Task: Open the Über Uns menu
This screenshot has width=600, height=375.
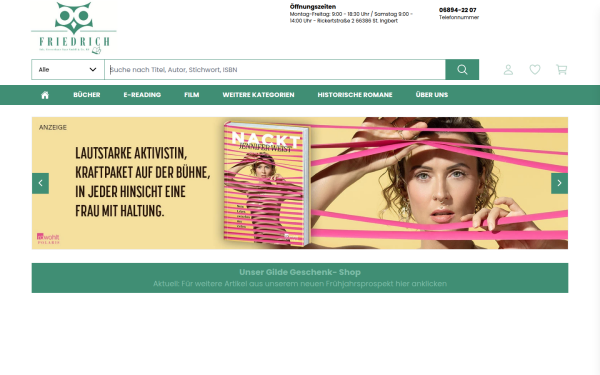Action: click(x=432, y=95)
